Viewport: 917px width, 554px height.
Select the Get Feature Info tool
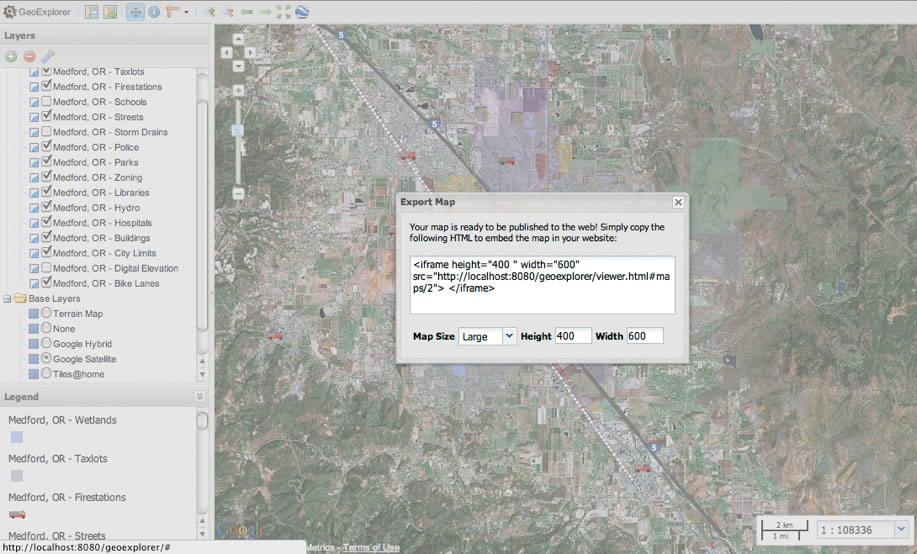point(154,12)
